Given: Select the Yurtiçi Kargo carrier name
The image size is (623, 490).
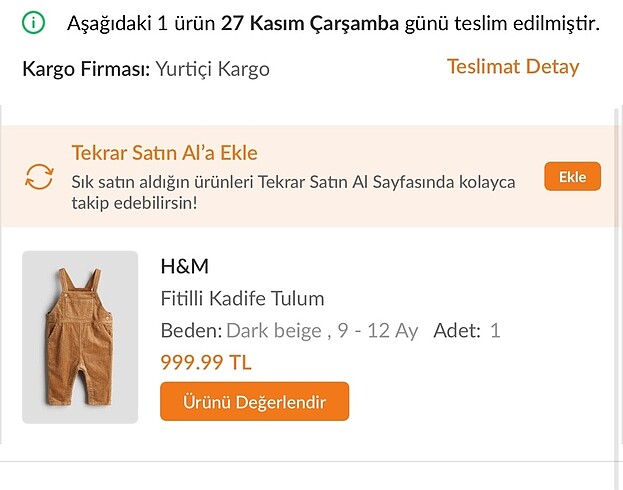Looking at the screenshot, I should [x=212, y=69].
